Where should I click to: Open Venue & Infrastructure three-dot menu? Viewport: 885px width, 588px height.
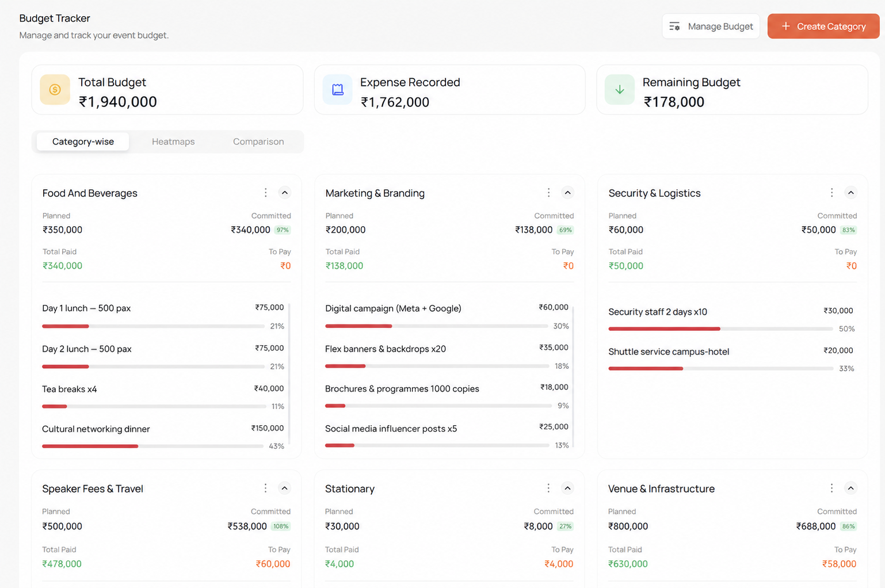pyautogui.click(x=831, y=488)
